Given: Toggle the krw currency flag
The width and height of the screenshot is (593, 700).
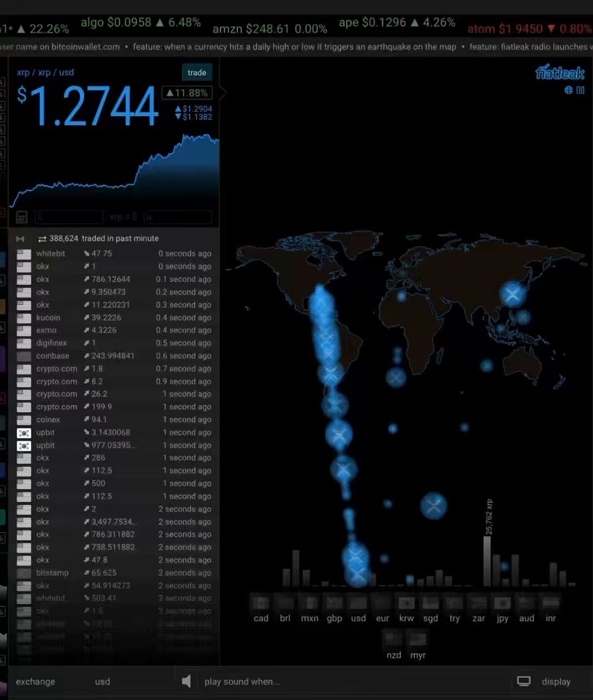Looking at the screenshot, I should [406, 603].
